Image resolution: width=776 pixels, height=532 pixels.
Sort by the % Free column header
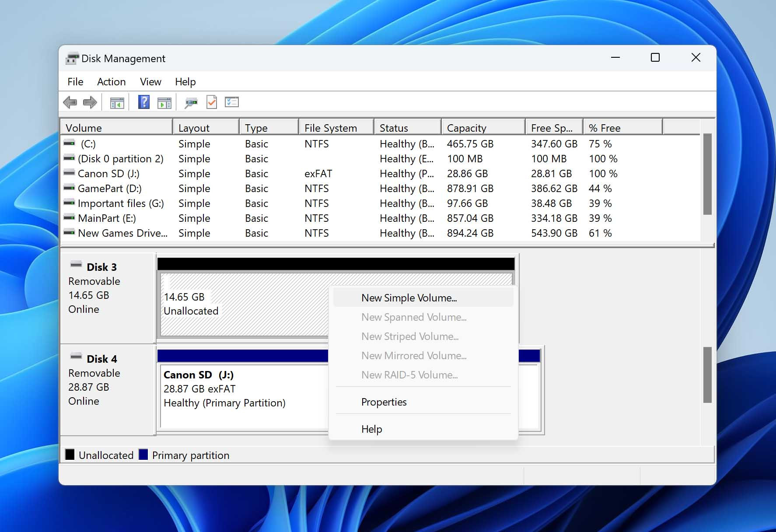point(623,128)
